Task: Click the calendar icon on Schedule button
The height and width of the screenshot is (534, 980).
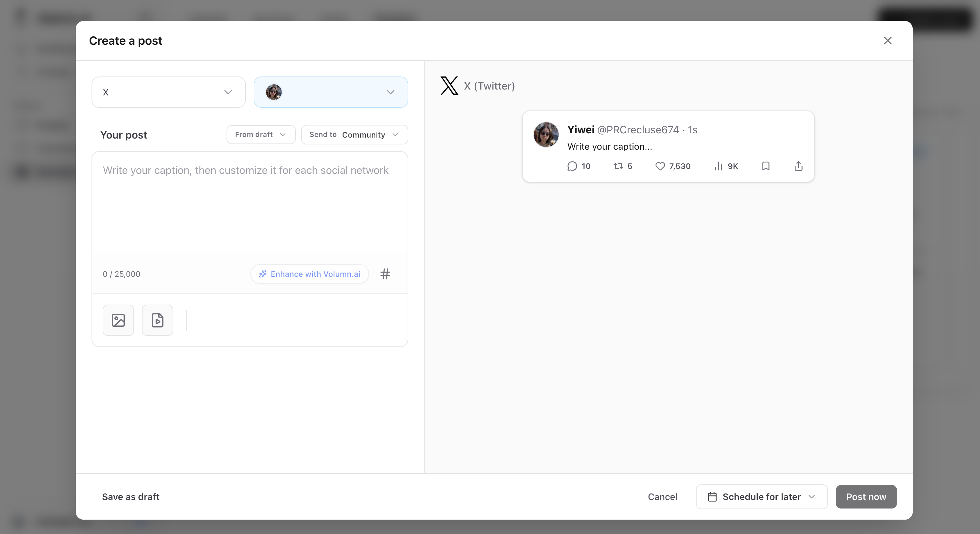Action: click(712, 497)
